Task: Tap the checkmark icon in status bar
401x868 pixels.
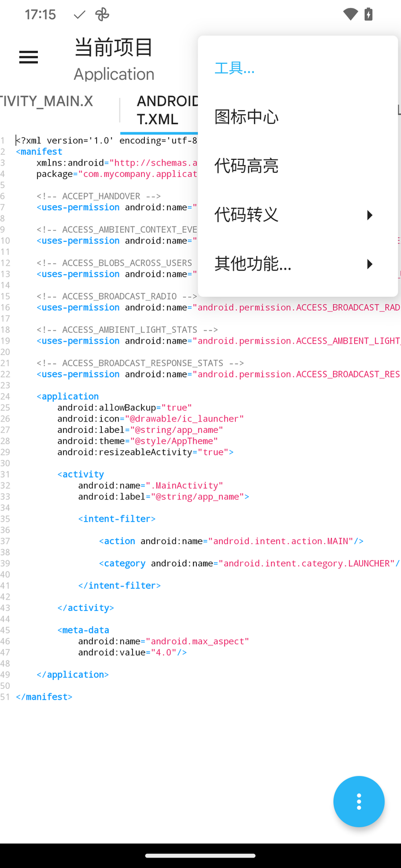Action: pyautogui.click(x=80, y=15)
